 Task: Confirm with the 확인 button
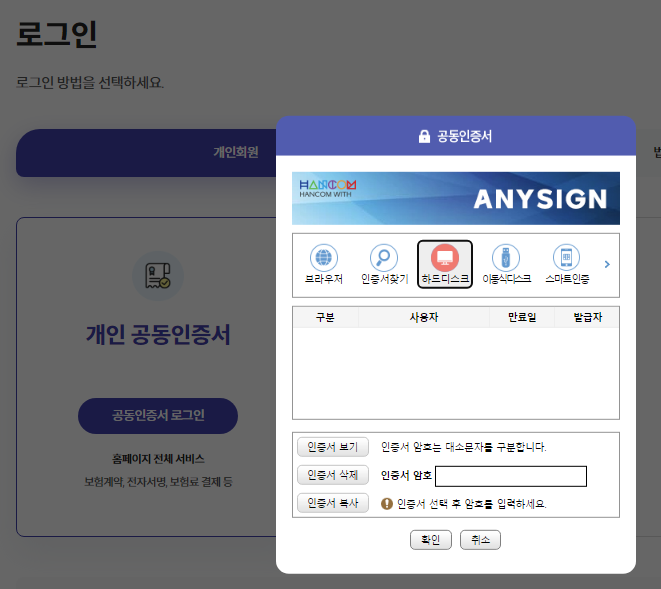(430, 540)
